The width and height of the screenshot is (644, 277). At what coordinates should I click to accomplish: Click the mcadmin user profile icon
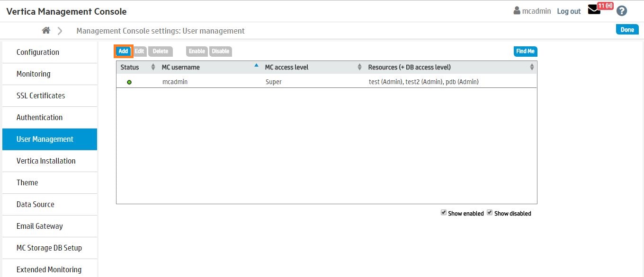click(517, 11)
